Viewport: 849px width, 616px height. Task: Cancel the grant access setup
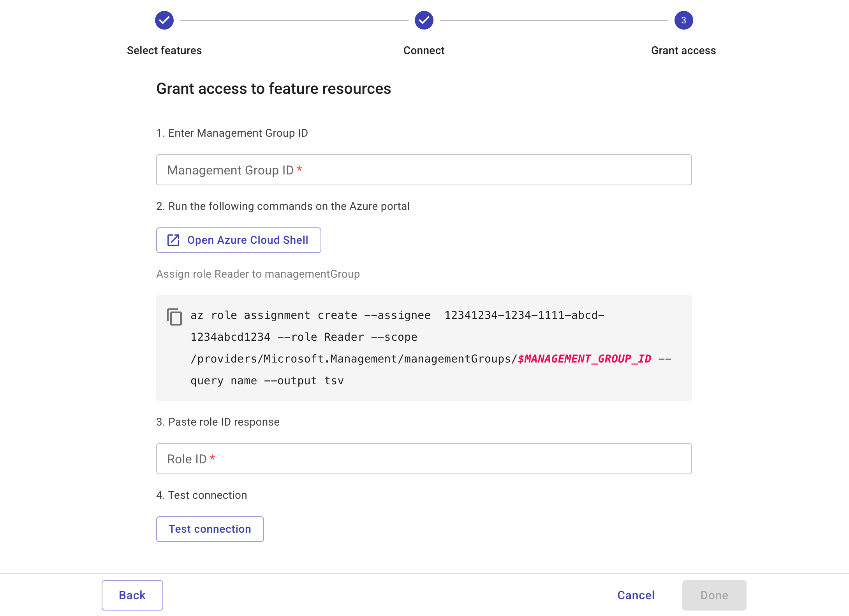click(x=636, y=595)
